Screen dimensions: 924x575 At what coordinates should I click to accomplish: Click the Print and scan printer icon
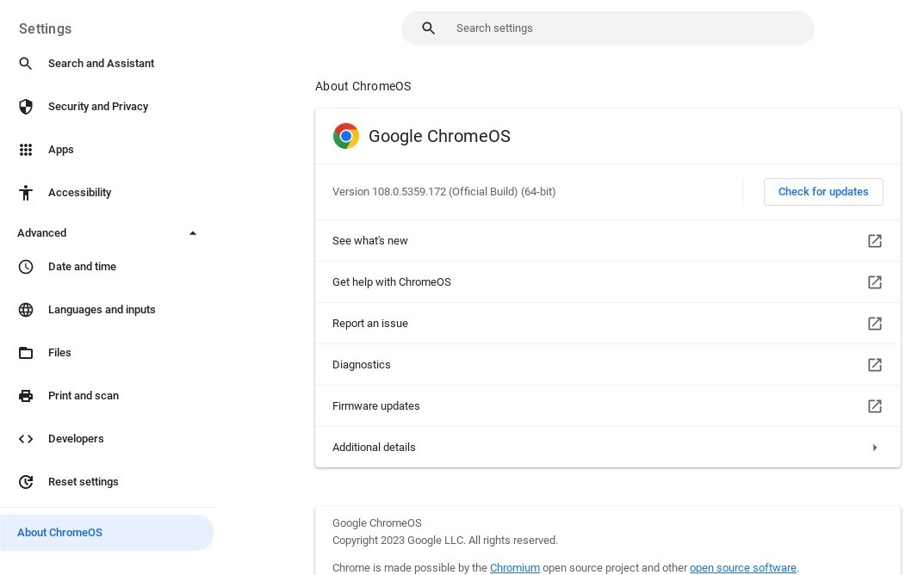[26, 396]
